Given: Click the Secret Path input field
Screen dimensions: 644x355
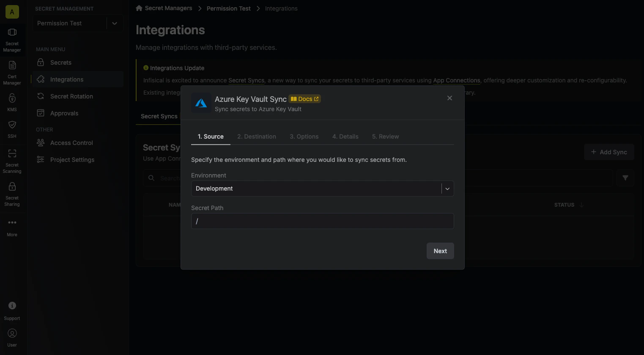Looking at the screenshot, I should coord(322,221).
